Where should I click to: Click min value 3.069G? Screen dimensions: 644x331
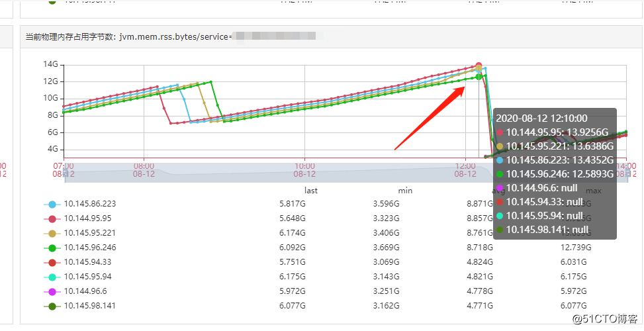pyautogui.click(x=386, y=262)
